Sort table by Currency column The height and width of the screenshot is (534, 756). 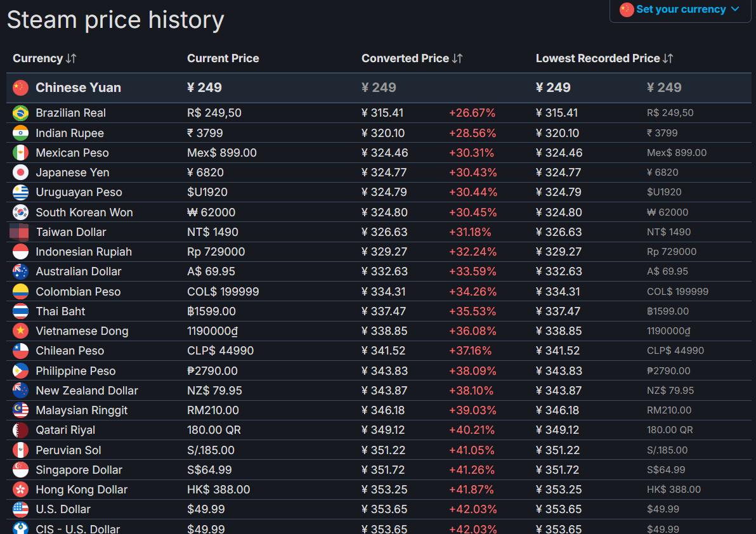coord(44,58)
